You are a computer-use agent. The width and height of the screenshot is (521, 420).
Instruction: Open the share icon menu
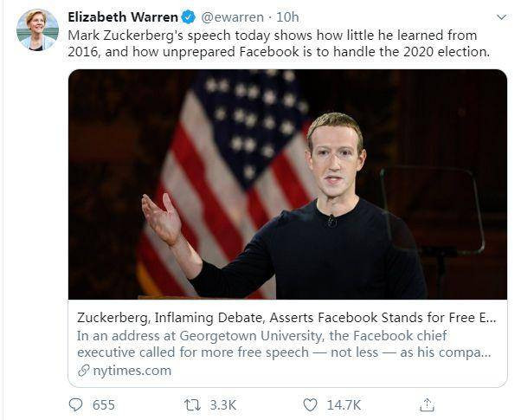(426, 404)
